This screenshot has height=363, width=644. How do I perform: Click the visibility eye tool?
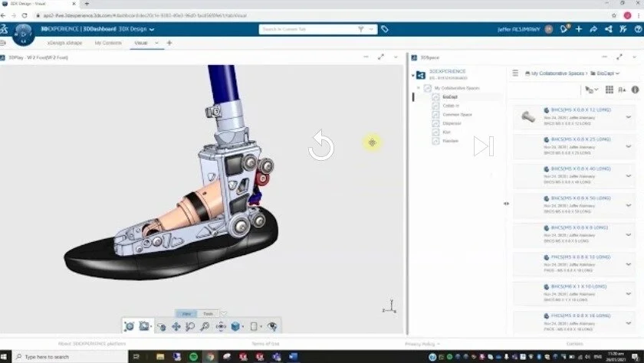pos(272,326)
